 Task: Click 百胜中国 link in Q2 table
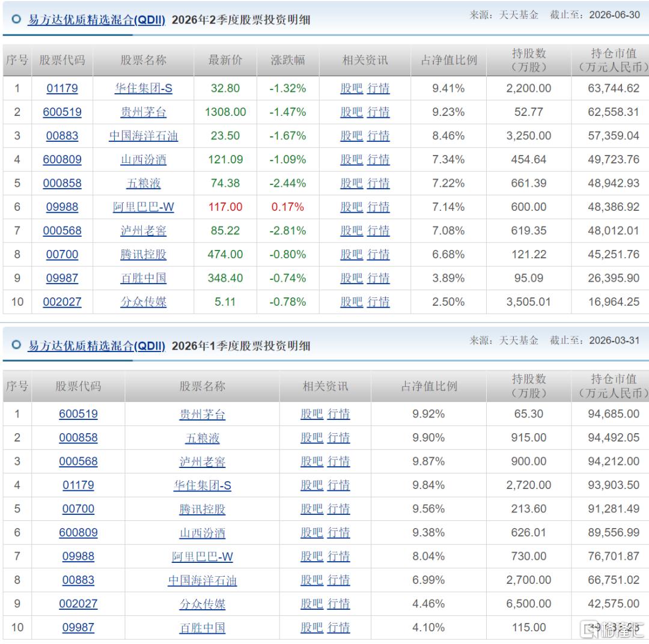143,278
